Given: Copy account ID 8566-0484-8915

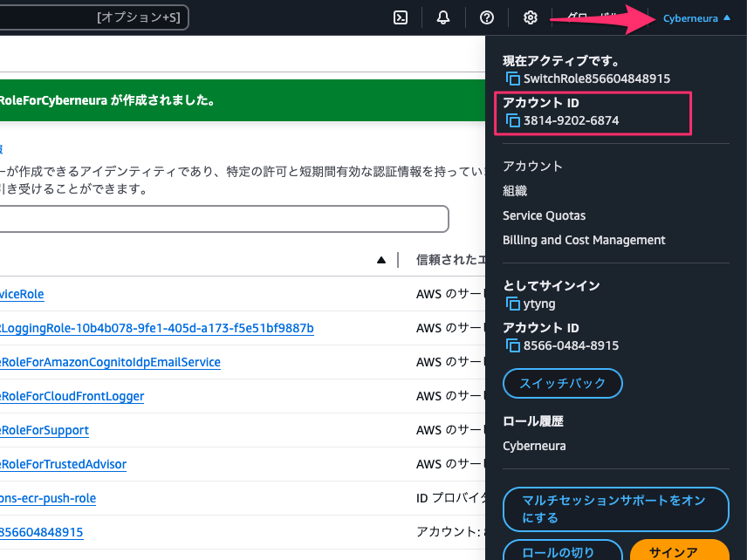Looking at the screenshot, I should [x=512, y=345].
